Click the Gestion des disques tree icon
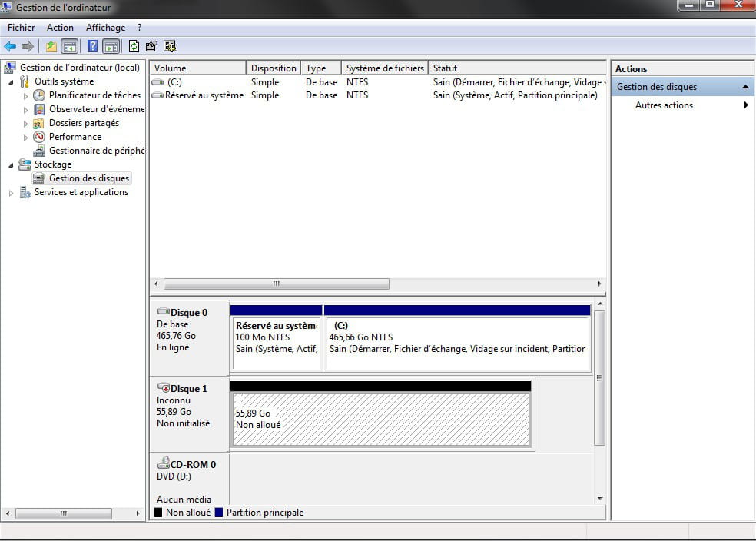Image resolution: width=756 pixels, height=541 pixels. [x=39, y=178]
